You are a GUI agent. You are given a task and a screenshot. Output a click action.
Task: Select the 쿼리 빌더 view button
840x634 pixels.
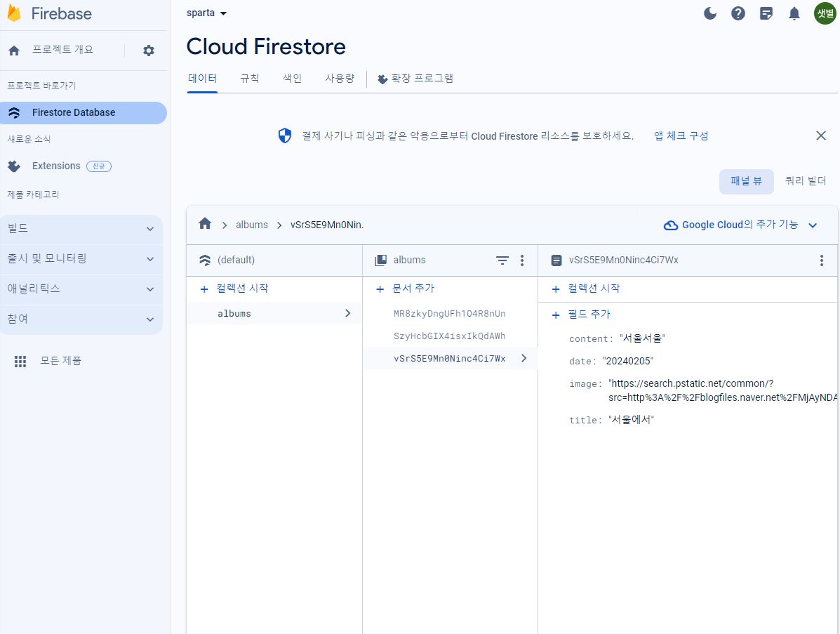point(805,181)
